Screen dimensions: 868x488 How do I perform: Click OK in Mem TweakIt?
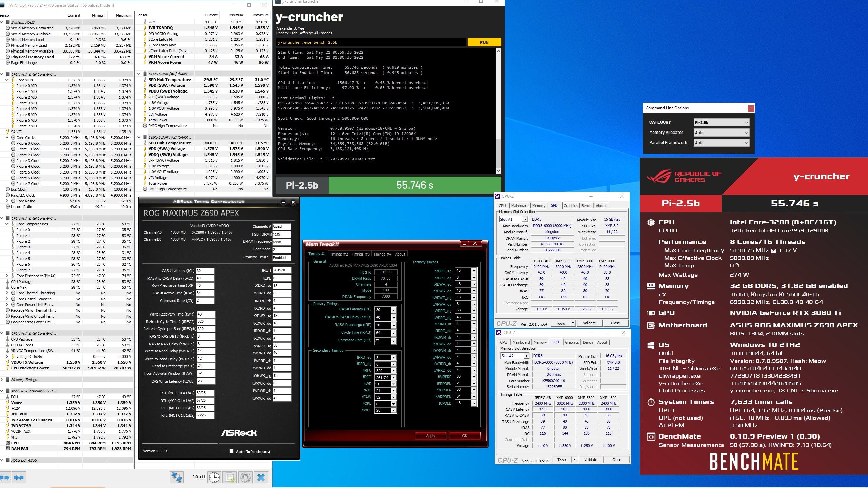pos(465,436)
